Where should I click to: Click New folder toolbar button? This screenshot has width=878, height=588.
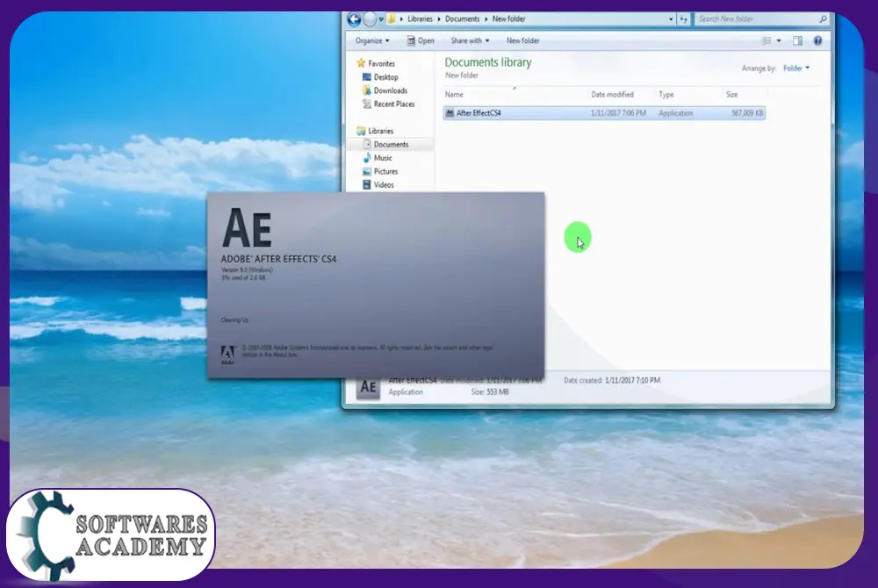523,41
